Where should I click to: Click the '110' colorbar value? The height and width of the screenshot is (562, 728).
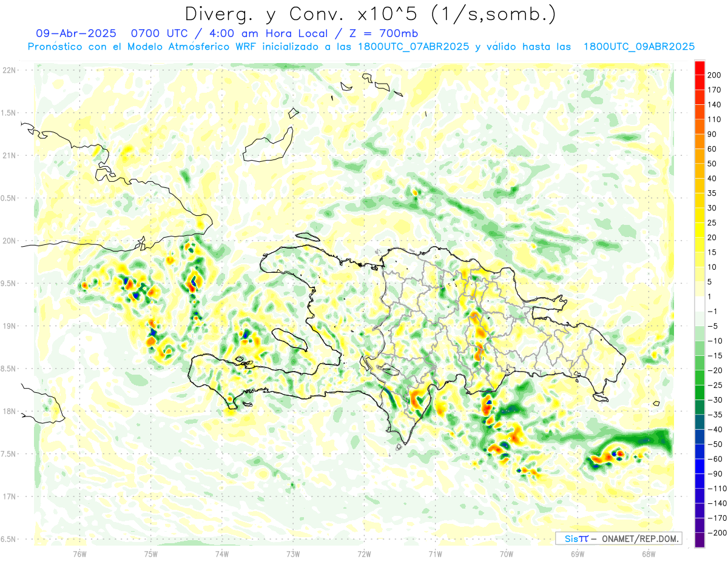(715, 119)
